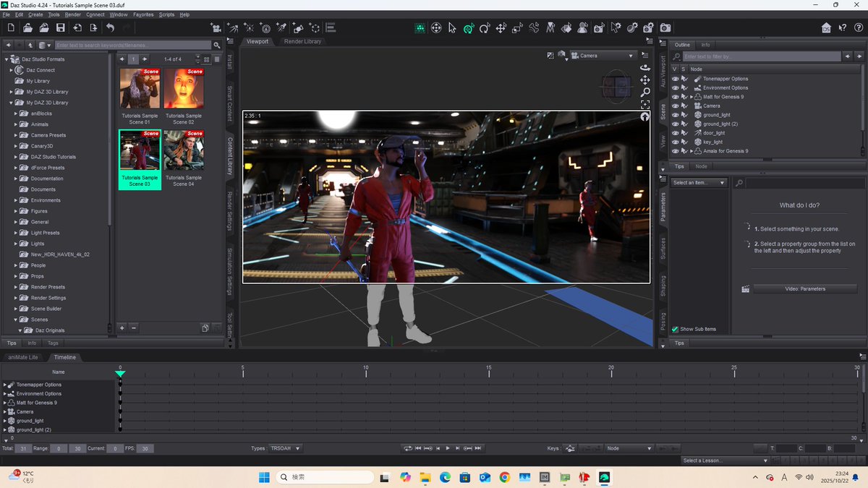
Task: Toggle visibility of the Camera node
Action: click(x=675, y=106)
